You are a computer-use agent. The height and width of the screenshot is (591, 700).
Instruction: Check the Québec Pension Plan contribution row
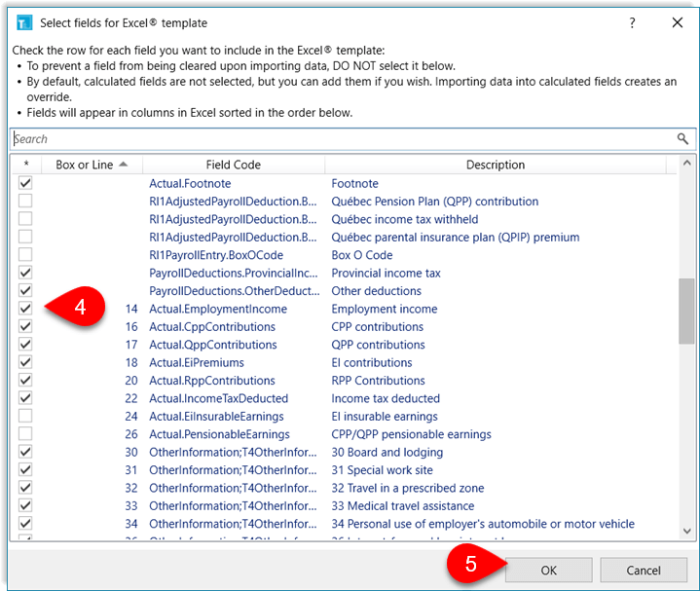click(x=25, y=201)
